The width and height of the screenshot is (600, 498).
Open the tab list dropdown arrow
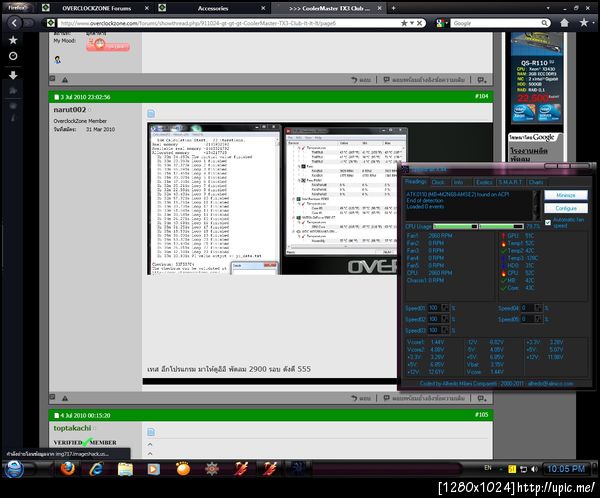548,8
